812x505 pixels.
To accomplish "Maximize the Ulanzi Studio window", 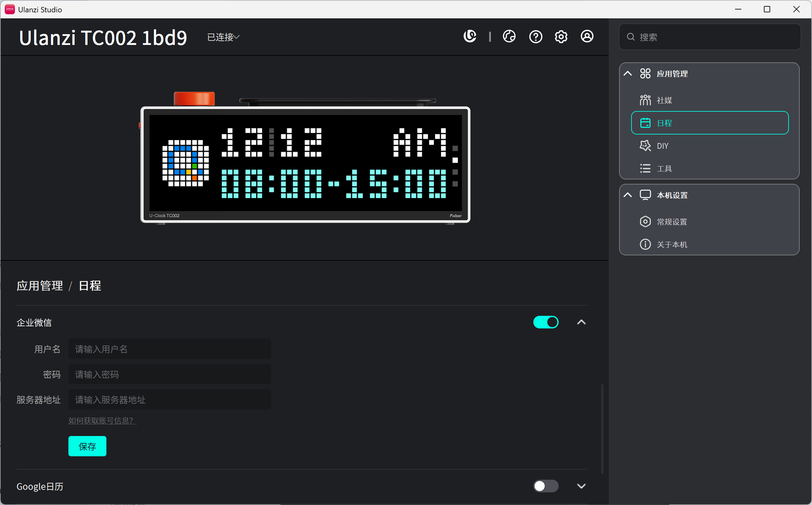I will pyautogui.click(x=767, y=9).
